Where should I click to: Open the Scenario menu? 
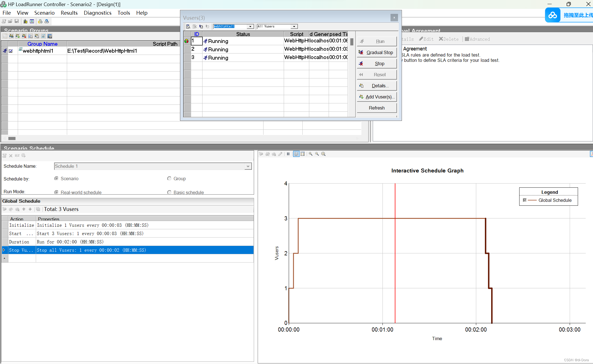44,13
